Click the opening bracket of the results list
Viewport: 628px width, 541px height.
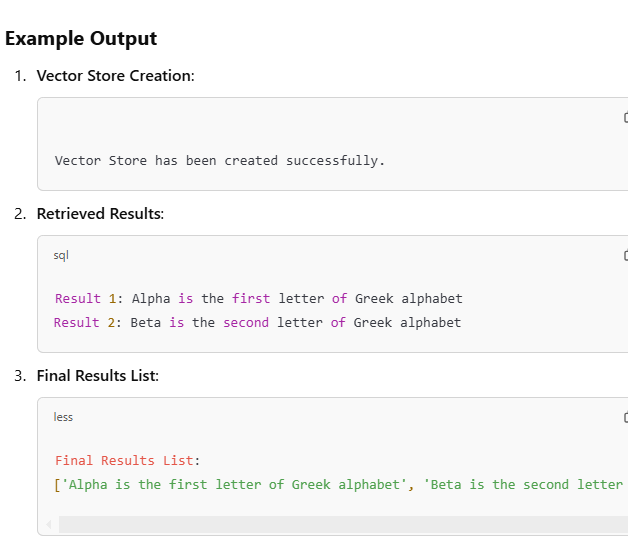(57, 485)
